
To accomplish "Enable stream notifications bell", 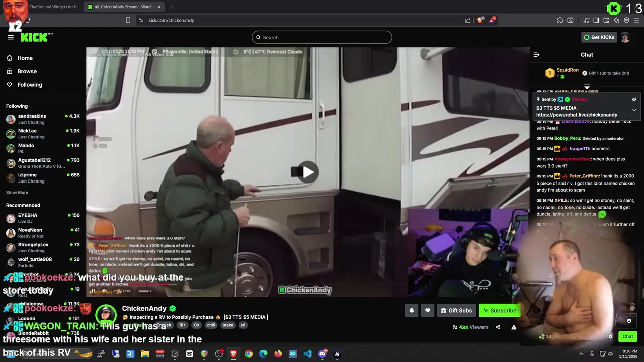I will 412,311.
